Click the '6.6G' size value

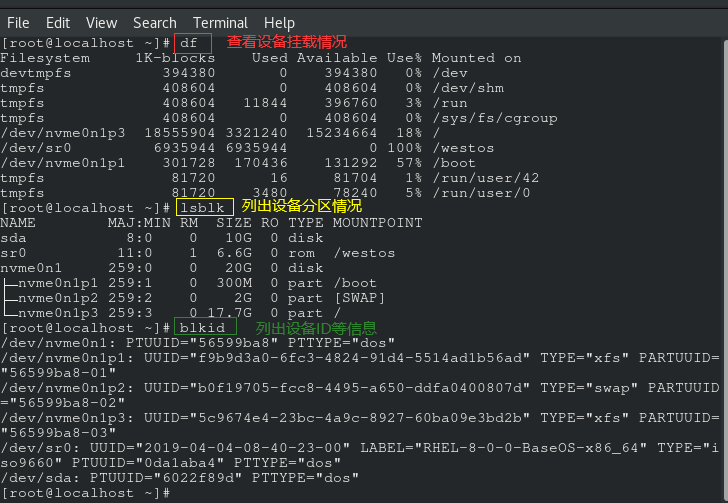click(x=234, y=253)
